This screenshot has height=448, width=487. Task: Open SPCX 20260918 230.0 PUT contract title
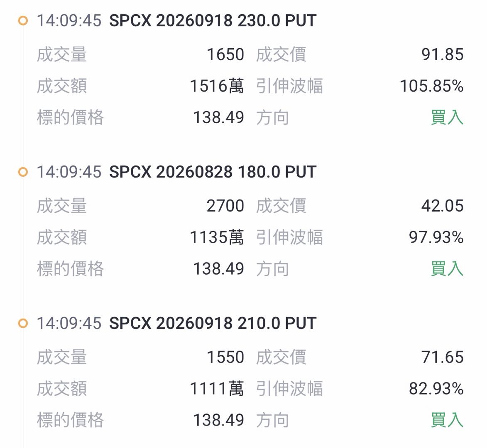coord(213,21)
